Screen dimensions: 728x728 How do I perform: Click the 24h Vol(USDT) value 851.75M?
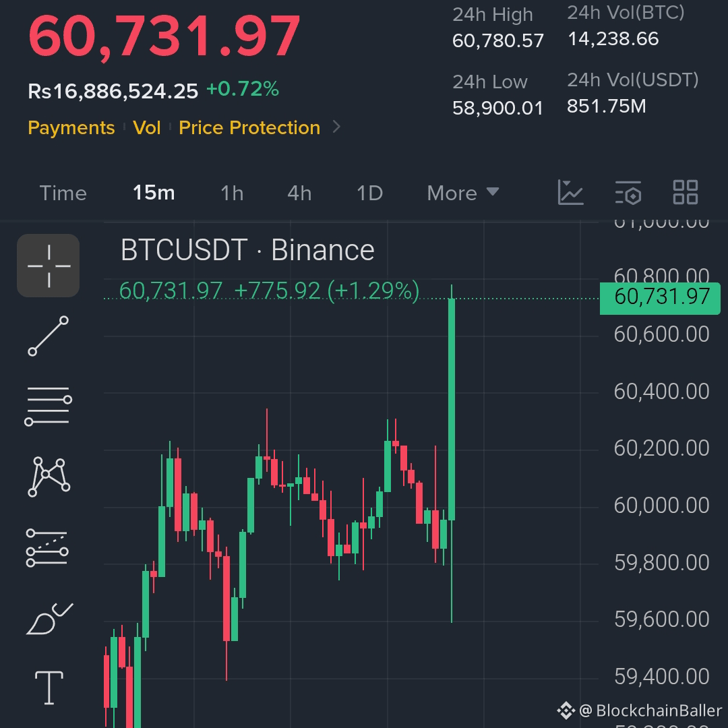[606, 107]
